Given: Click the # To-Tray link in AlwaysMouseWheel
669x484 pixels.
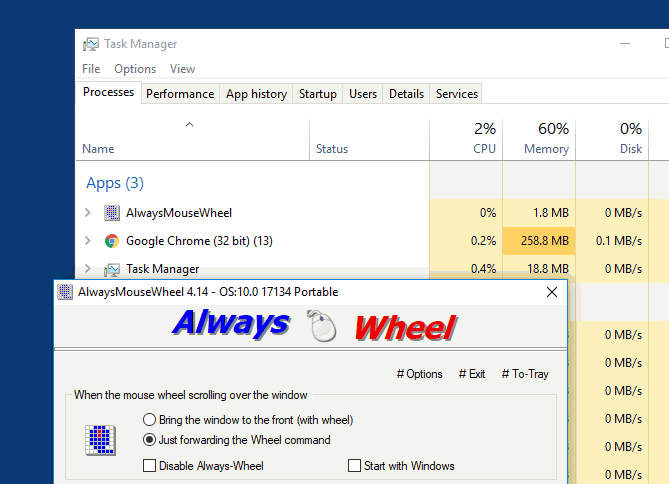Looking at the screenshot, I should [x=525, y=374].
